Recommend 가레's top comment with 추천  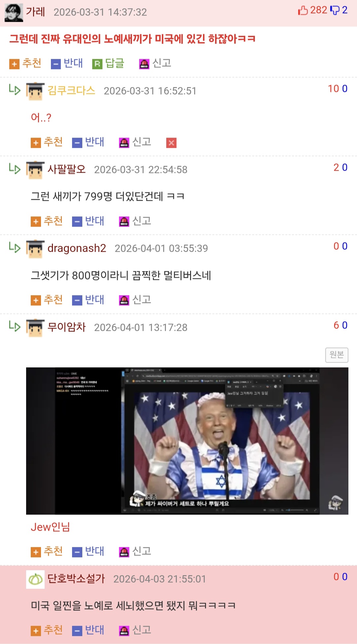[x=25, y=63]
